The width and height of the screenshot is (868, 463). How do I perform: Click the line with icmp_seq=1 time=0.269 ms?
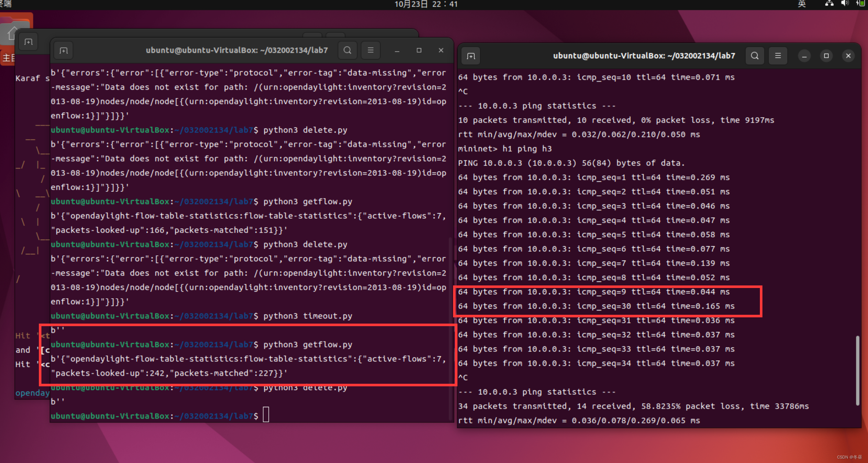594,177
